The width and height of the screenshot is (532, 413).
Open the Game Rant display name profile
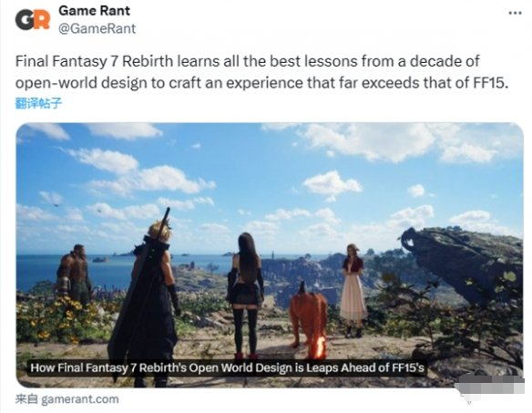click(94, 11)
